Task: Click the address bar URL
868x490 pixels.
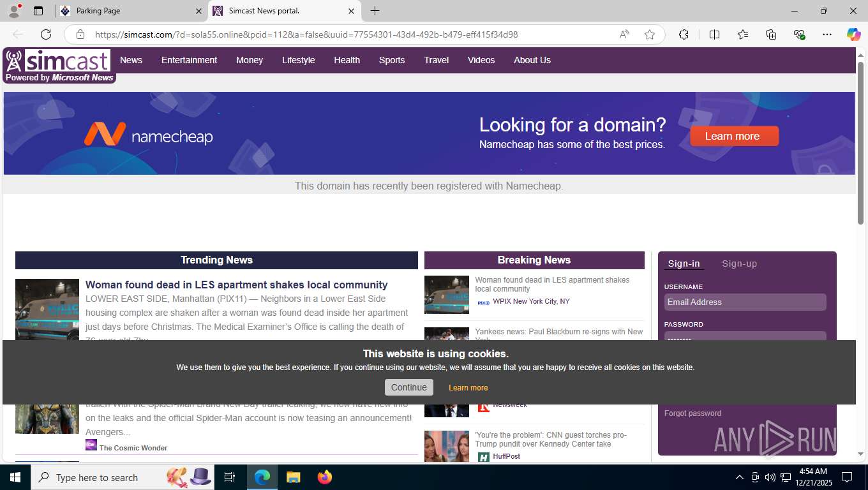Action: [x=306, y=34]
